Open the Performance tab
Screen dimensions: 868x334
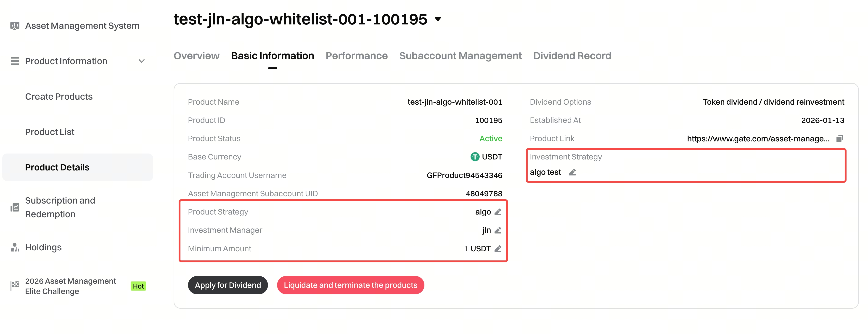(x=357, y=56)
